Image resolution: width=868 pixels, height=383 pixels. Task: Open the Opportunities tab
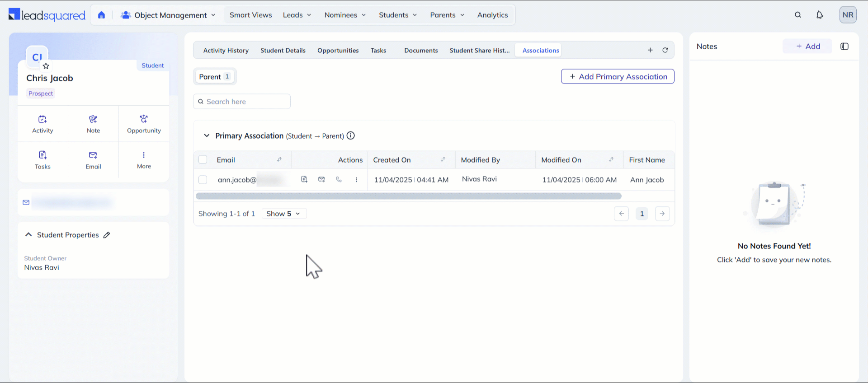click(x=338, y=51)
